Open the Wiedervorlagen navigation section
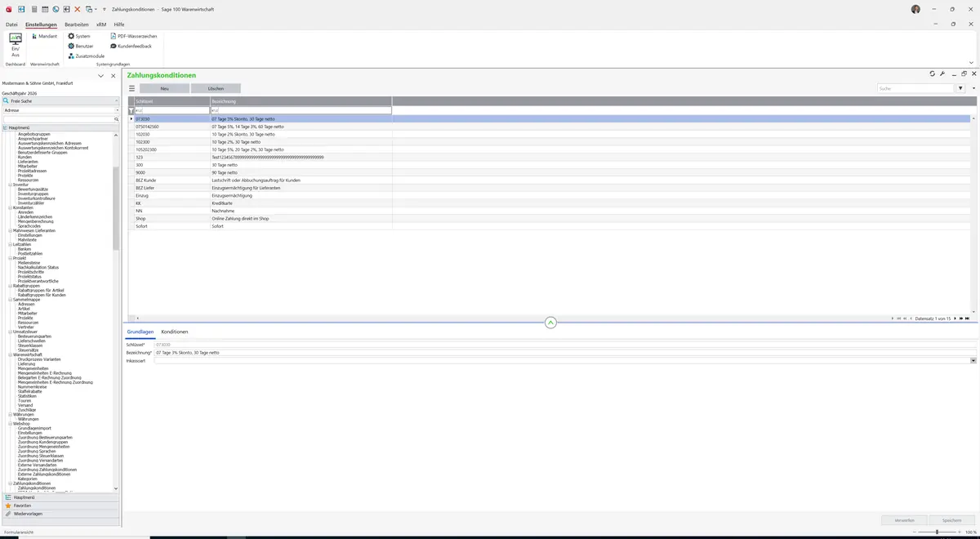This screenshot has height=539, width=980. [60, 514]
